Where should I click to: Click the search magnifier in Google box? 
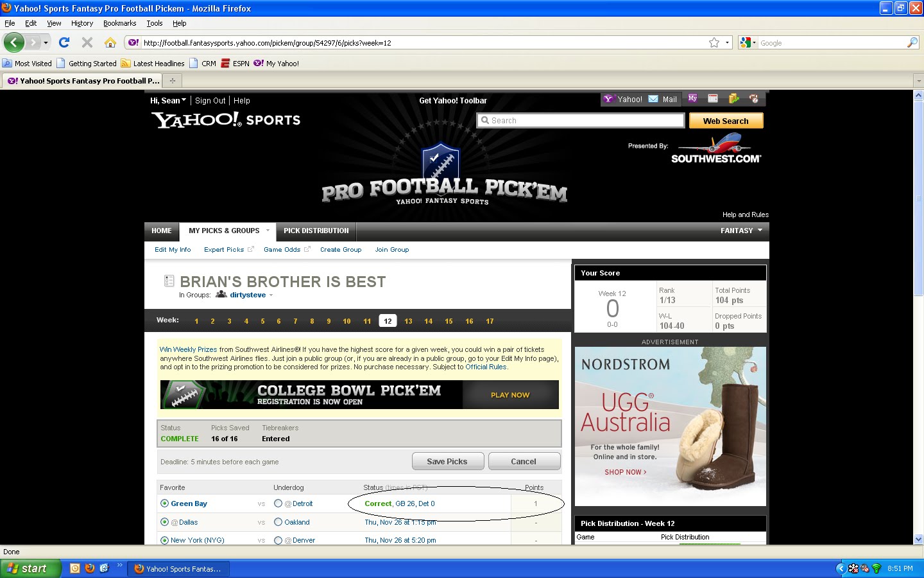(x=912, y=42)
